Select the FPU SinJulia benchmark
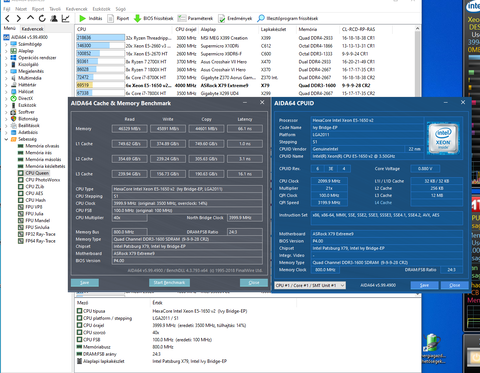Viewport: 480px width, 373px height. pyautogui.click(x=34, y=227)
